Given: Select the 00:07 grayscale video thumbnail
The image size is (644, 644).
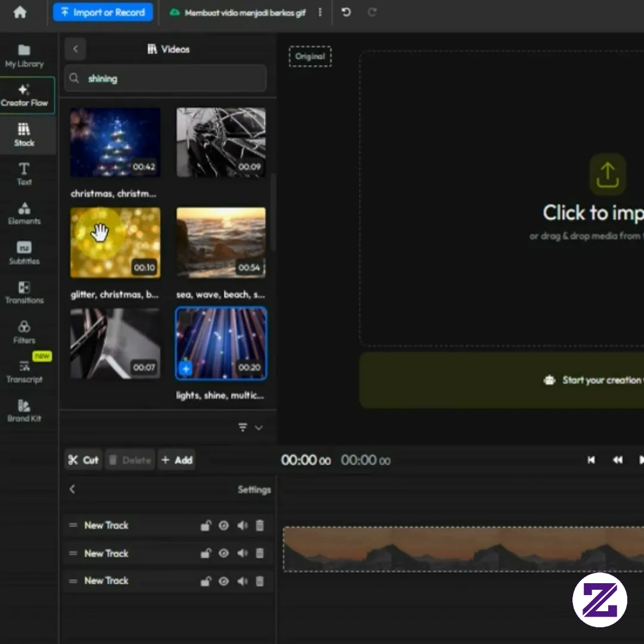Looking at the screenshot, I should (x=115, y=343).
